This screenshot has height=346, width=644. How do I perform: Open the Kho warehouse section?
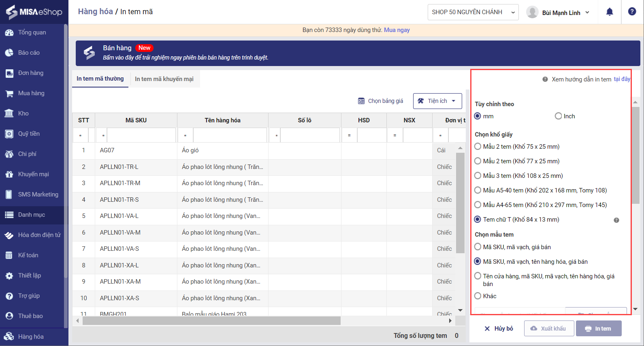pos(23,113)
